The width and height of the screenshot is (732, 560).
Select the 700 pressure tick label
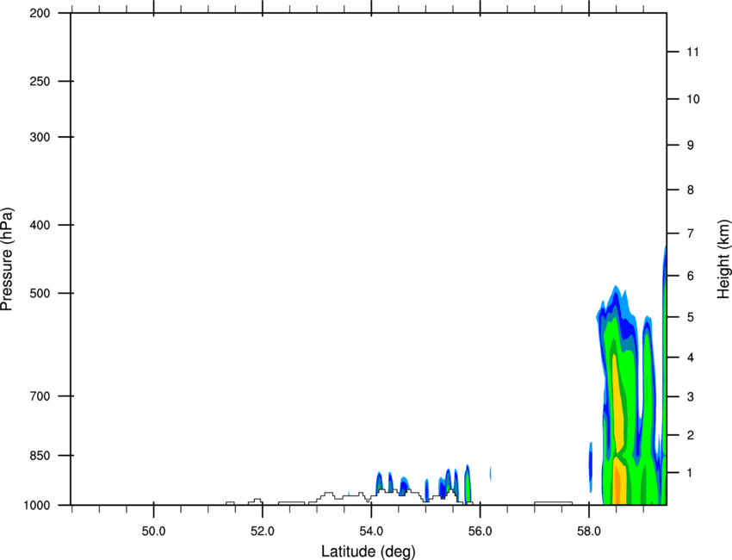(x=40, y=395)
